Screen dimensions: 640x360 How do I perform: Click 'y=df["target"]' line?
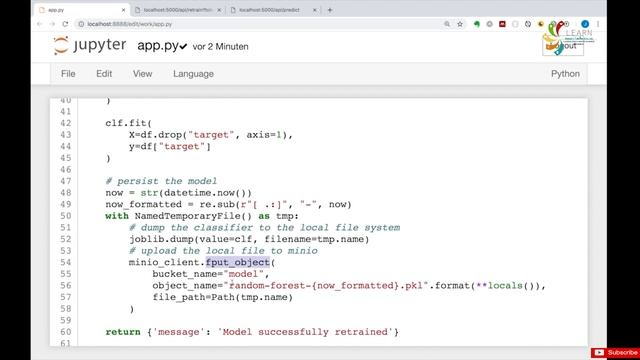click(x=170, y=147)
